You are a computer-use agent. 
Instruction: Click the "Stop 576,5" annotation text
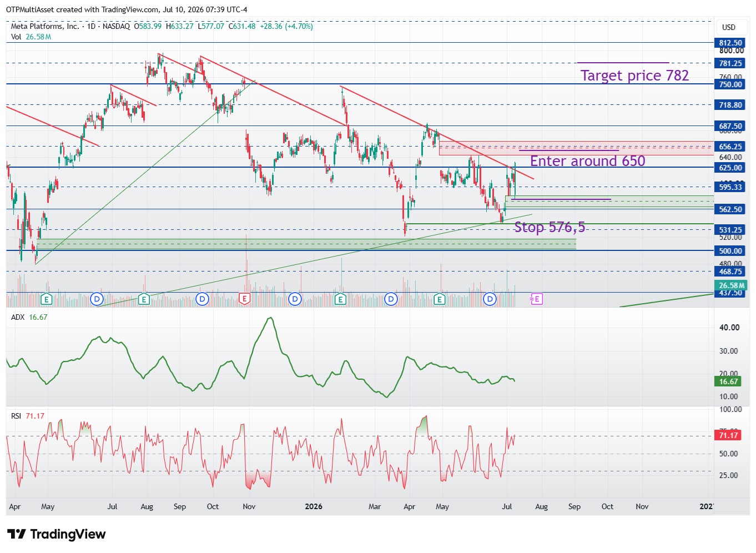point(550,227)
